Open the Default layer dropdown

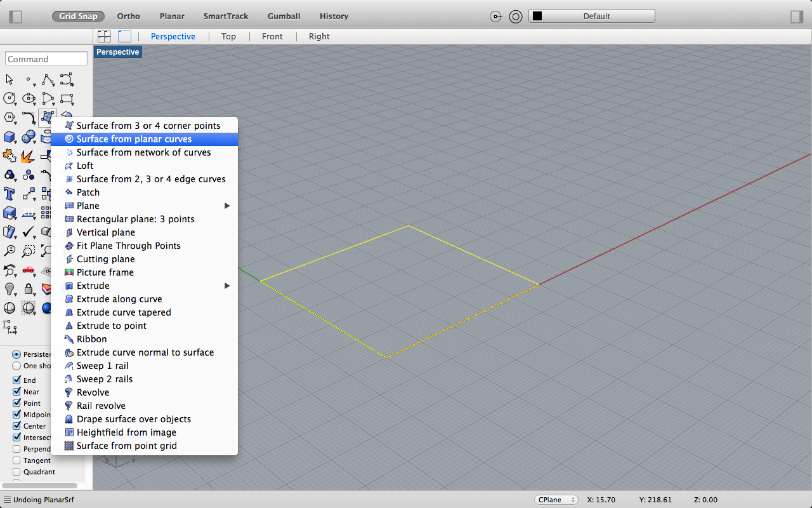click(x=591, y=16)
